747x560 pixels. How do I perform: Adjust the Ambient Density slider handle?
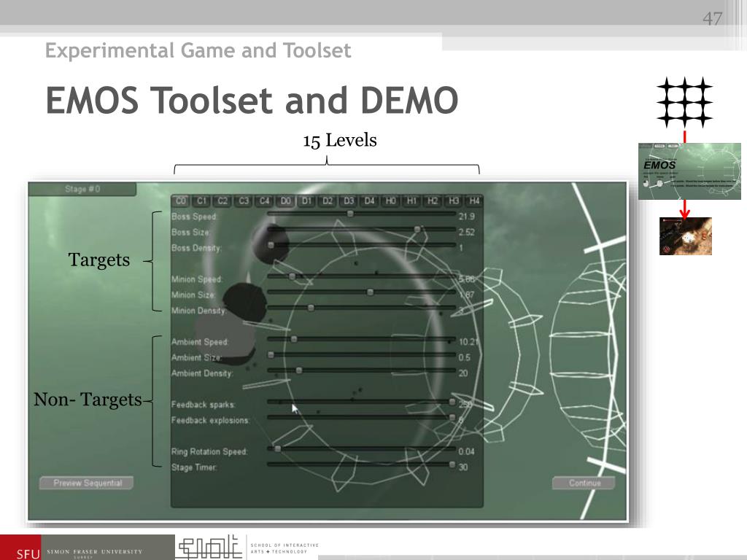pos(298,370)
